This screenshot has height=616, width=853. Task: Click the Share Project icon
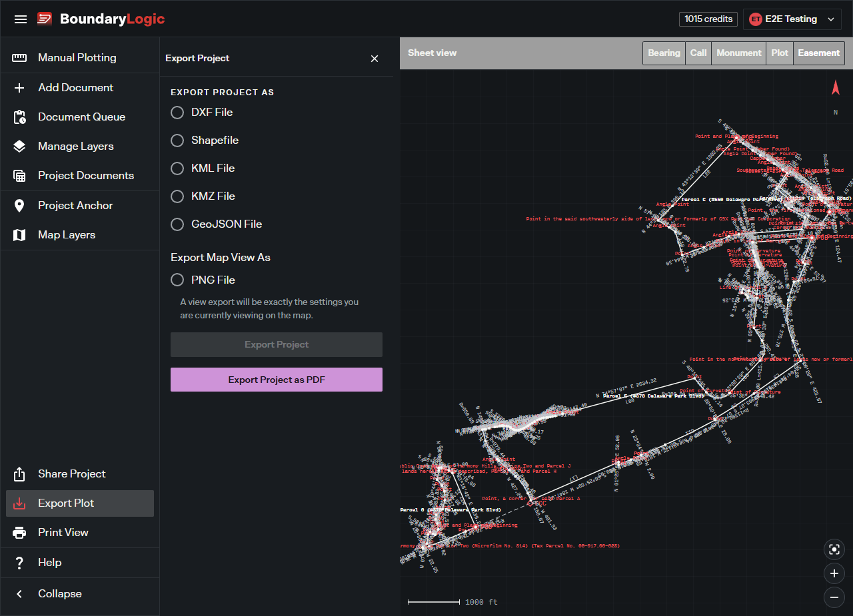[19, 474]
